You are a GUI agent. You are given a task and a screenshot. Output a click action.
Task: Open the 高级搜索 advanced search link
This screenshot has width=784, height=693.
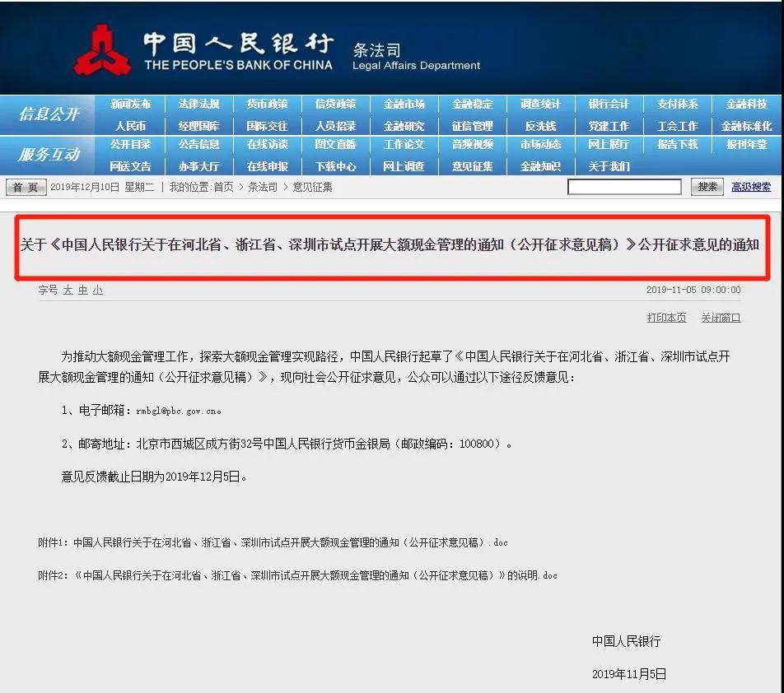[x=751, y=187]
